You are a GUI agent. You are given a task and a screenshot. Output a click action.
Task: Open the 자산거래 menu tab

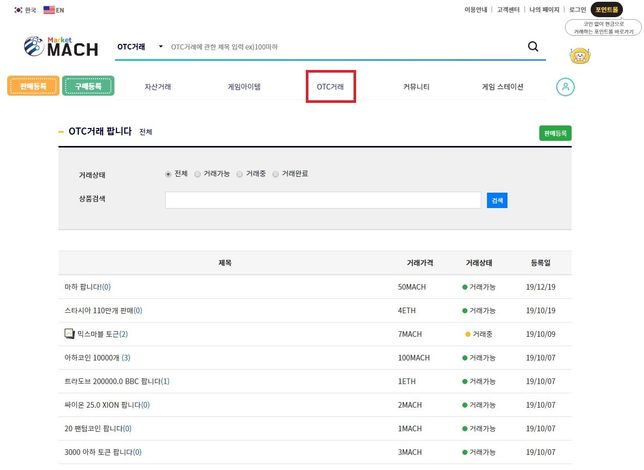(158, 87)
